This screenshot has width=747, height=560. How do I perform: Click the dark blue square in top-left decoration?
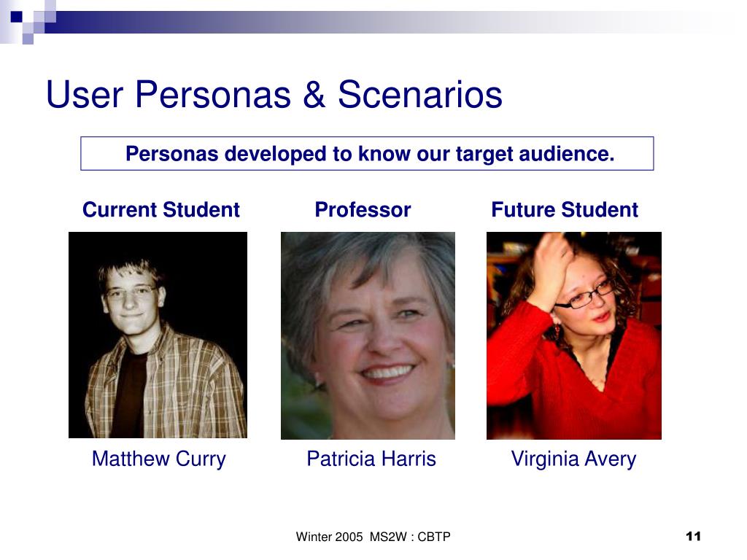pos(16,17)
